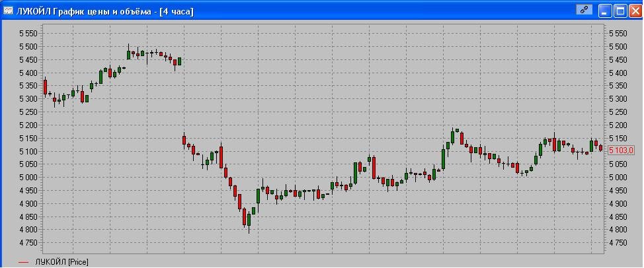Click the 5 550 label on left axis
Viewport: 644px width, 268px height.
[28, 34]
